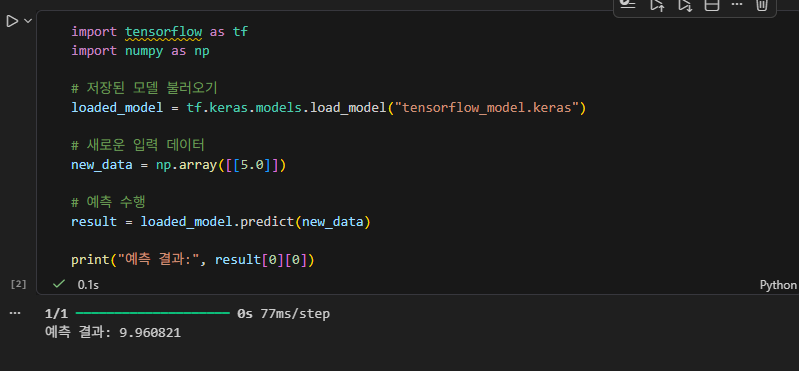Click the underlined tensorflow import name

tap(164, 32)
